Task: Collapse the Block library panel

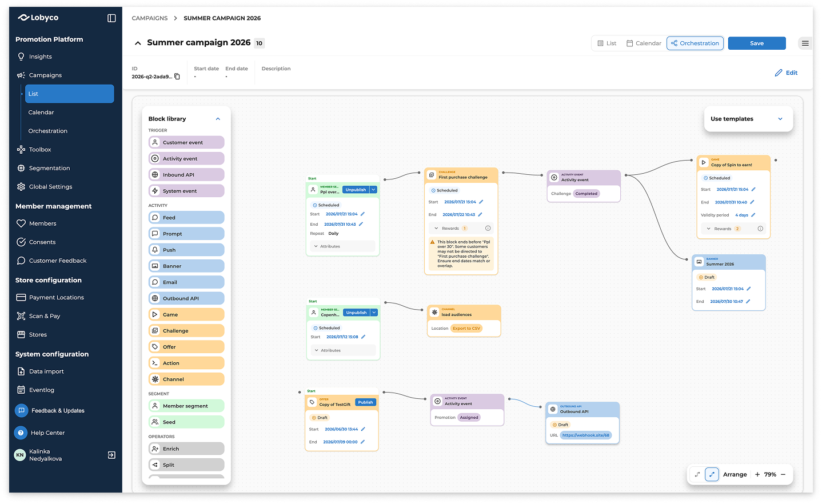Action: point(218,119)
